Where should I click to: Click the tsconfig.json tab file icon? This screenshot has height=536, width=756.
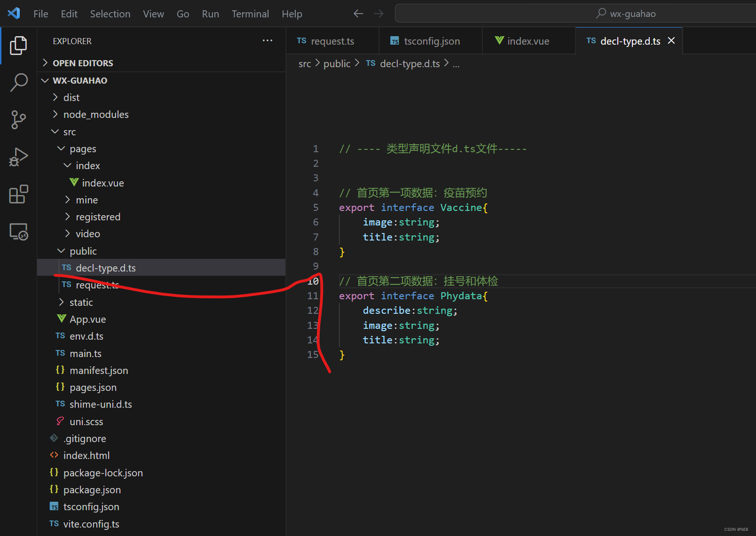[x=395, y=41]
